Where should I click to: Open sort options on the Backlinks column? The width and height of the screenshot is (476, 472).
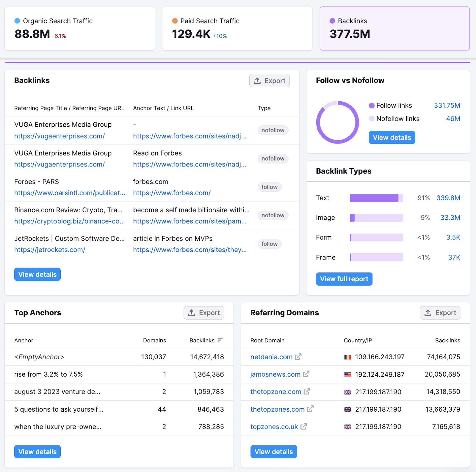coord(220,340)
